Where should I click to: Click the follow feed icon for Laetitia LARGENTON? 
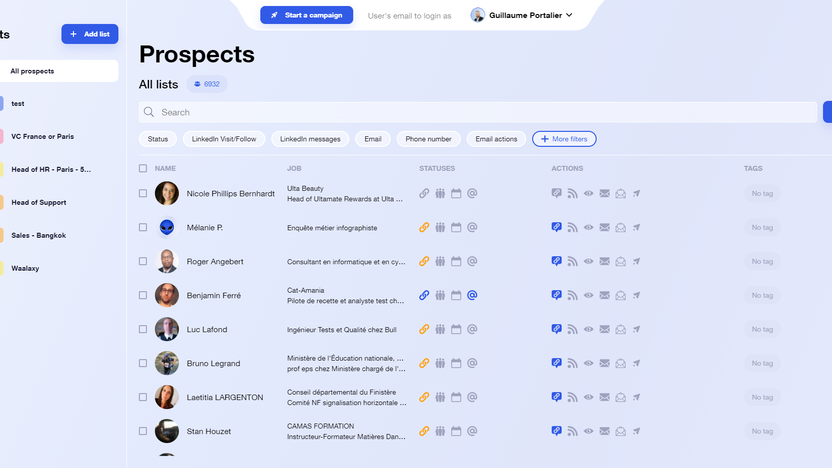572,397
